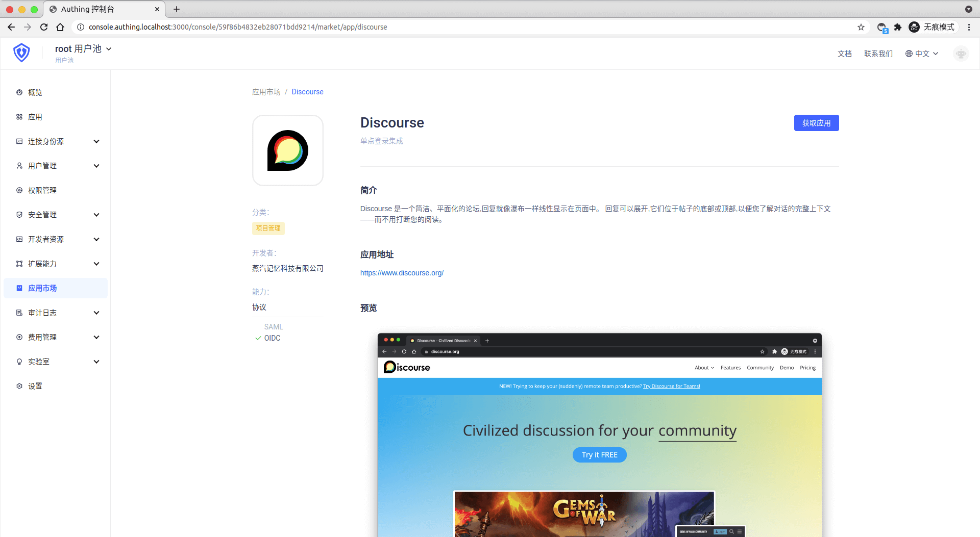Open the discourse.org application link
The image size is (980, 537).
coord(402,273)
